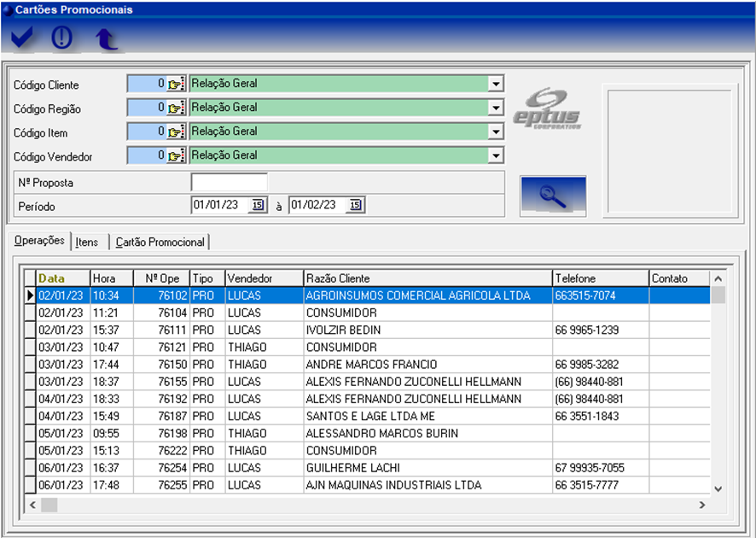The width and height of the screenshot is (756, 538).
Task: Expand the Código Região dropdown list
Action: [x=495, y=108]
